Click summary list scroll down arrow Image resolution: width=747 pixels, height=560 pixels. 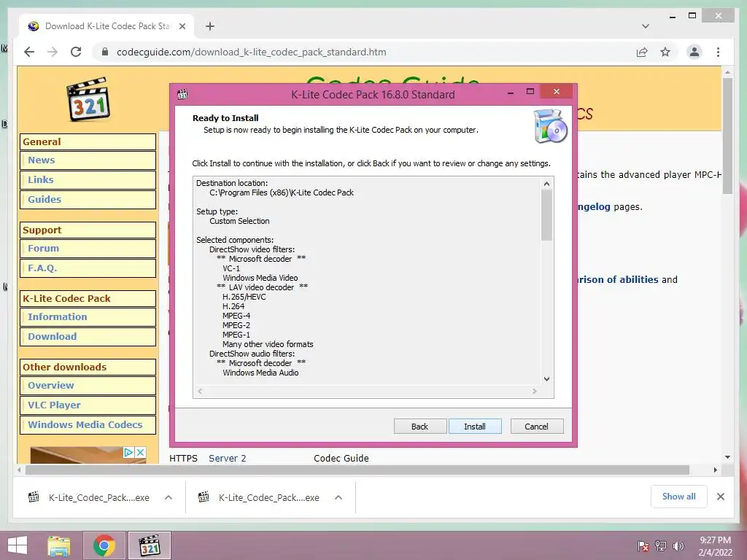546,379
